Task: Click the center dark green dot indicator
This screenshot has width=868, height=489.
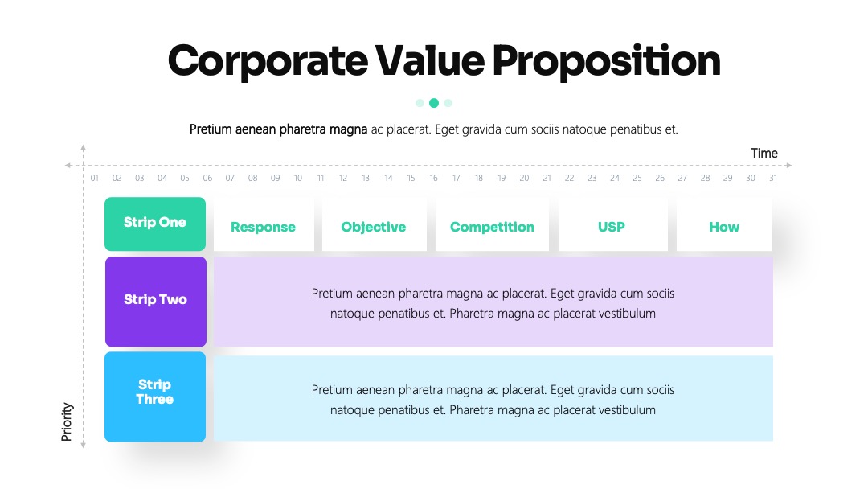Action: (434, 103)
